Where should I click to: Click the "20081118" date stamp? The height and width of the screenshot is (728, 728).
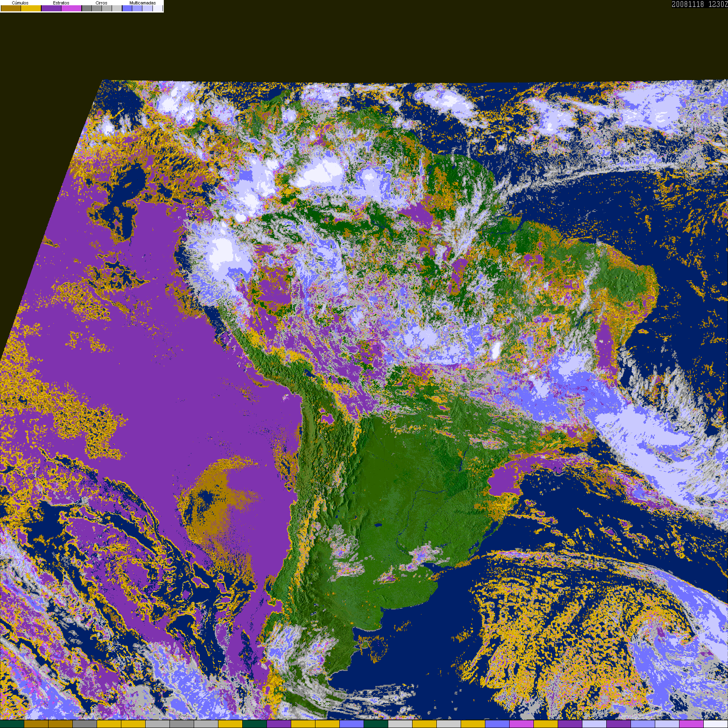(688, 4)
